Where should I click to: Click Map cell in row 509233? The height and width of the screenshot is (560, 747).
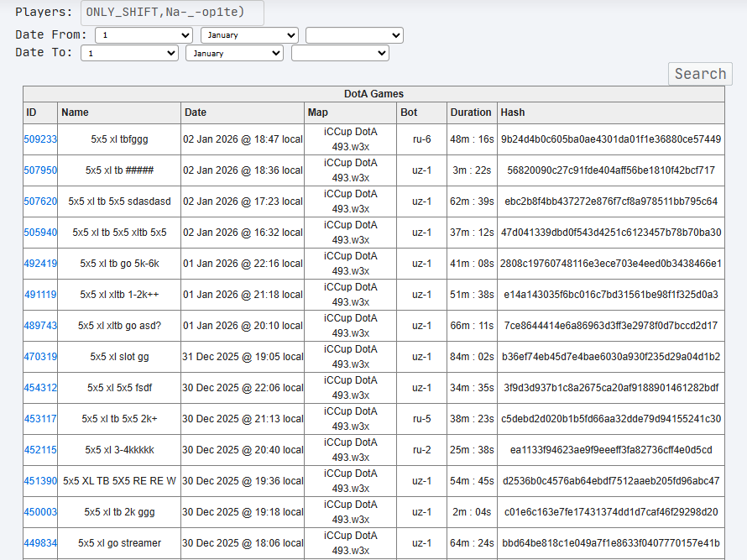[351, 139]
